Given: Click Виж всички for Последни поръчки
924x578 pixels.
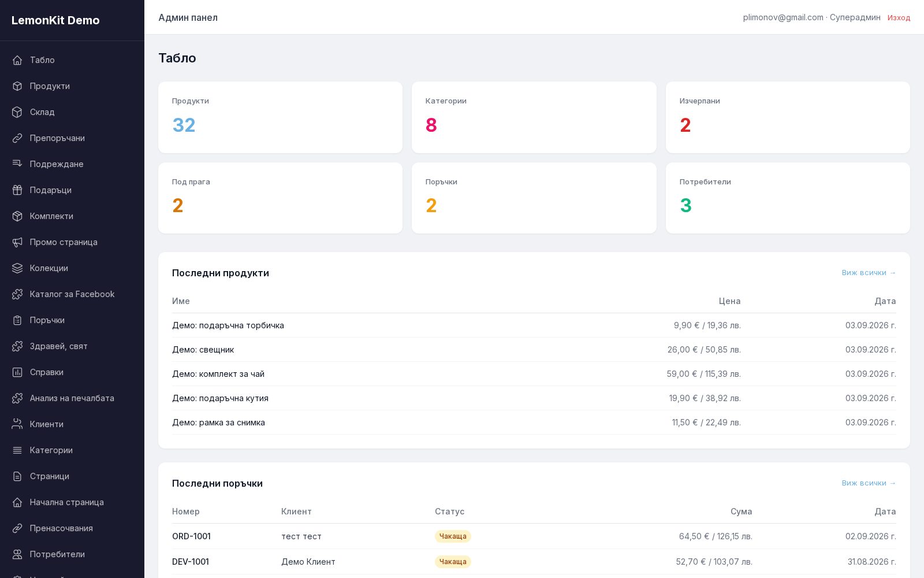Looking at the screenshot, I should coord(869,483).
